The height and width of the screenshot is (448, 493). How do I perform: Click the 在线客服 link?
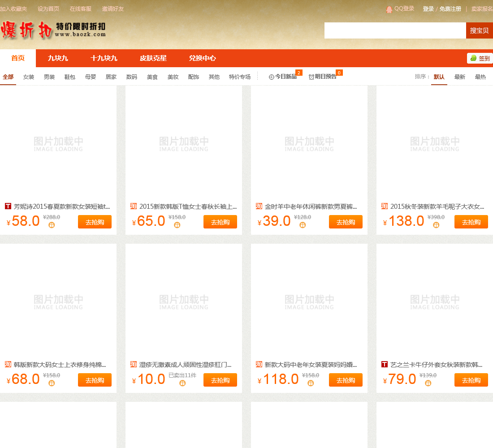coord(81,9)
